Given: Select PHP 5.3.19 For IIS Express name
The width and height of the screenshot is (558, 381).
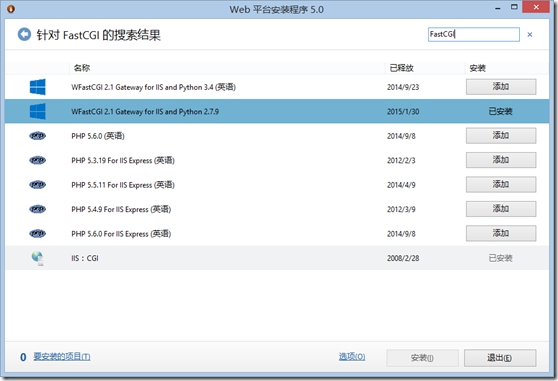Looking at the screenshot, I should tap(123, 160).
